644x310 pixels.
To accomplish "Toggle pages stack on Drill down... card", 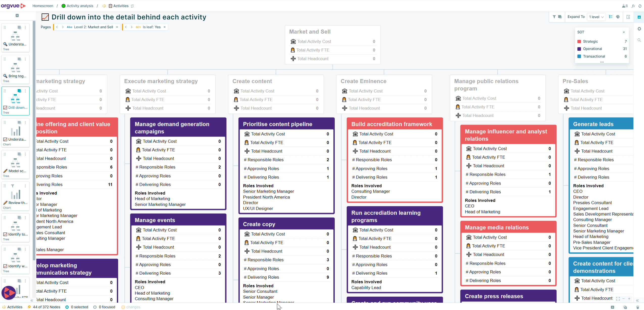I will [19, 91].
